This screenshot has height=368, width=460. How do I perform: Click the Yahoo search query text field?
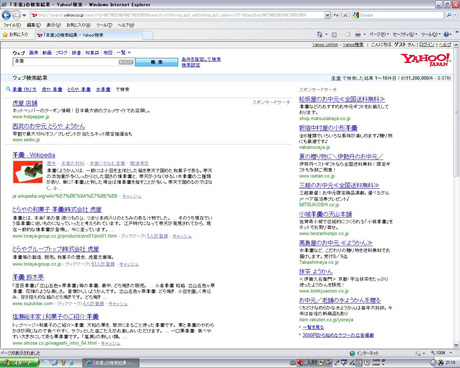coord(66,62)
